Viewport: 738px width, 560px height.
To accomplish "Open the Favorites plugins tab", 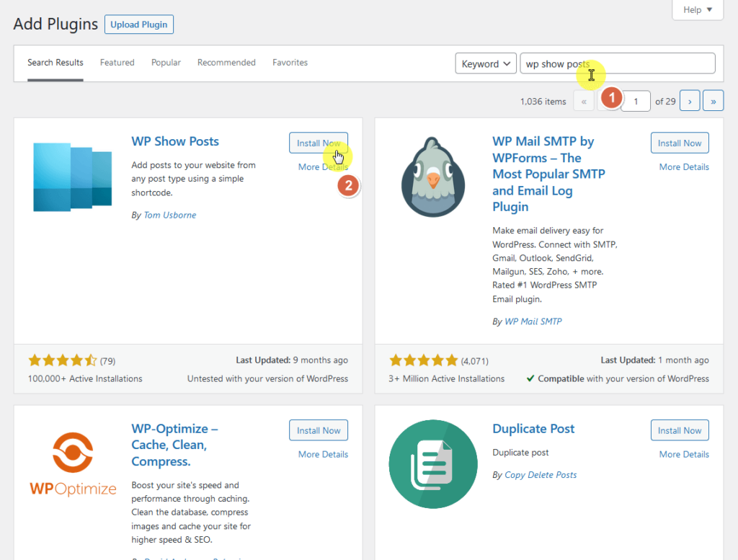I will coord(290,63).
